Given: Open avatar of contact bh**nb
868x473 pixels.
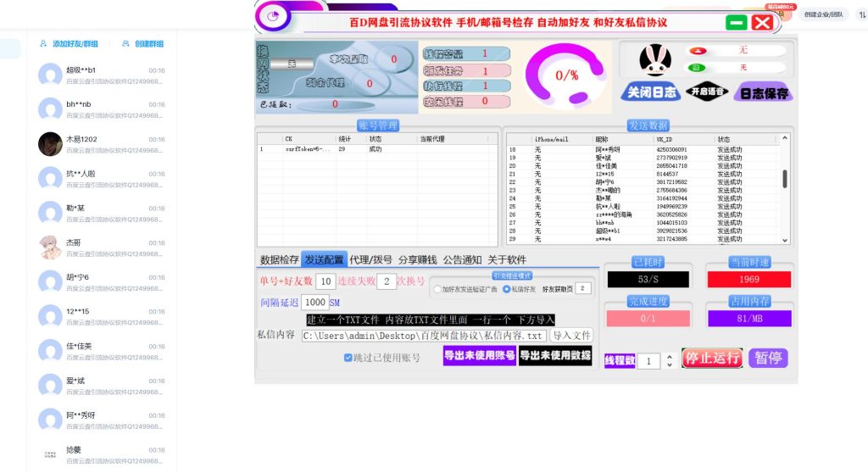Looking at the screenshot, I should click(x=50, y=109).
